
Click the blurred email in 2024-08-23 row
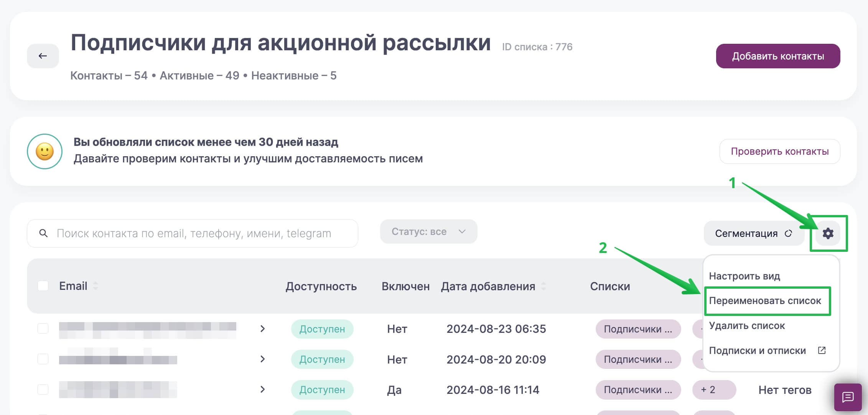[148, 330]
